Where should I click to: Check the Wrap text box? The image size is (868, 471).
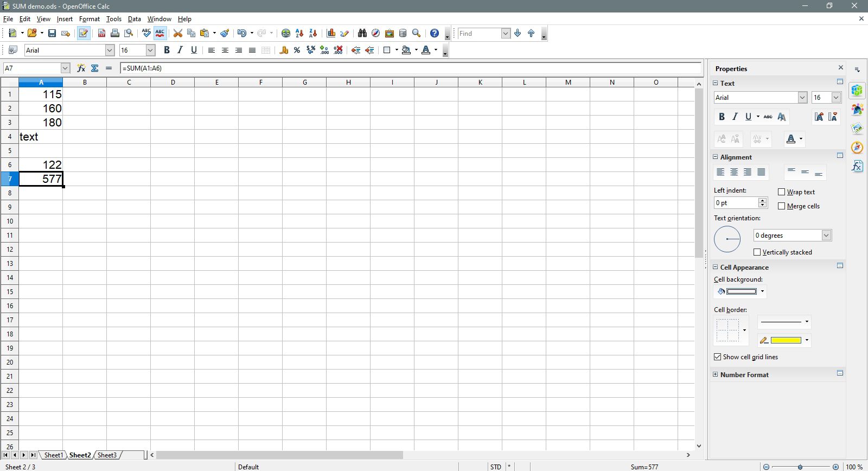[x=782, y=192]
